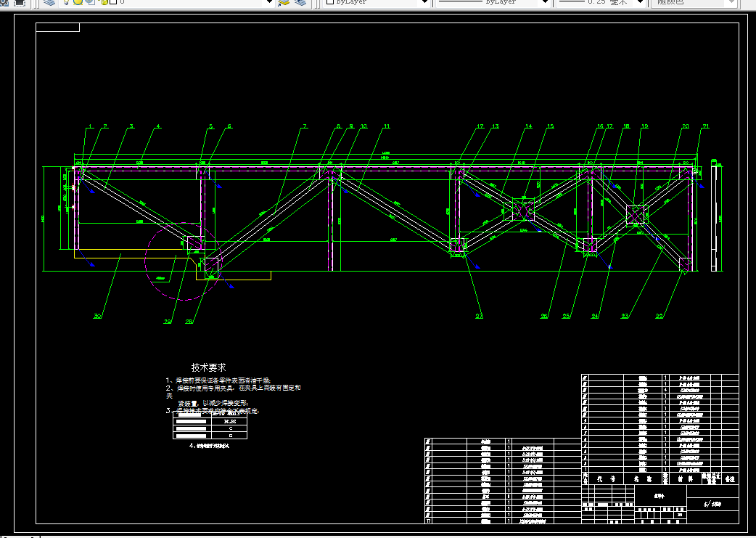Image resolution: width=756 pixels, height=538 pixels.
Task: Click balloon number 24 label
Action: pos(595,316)
